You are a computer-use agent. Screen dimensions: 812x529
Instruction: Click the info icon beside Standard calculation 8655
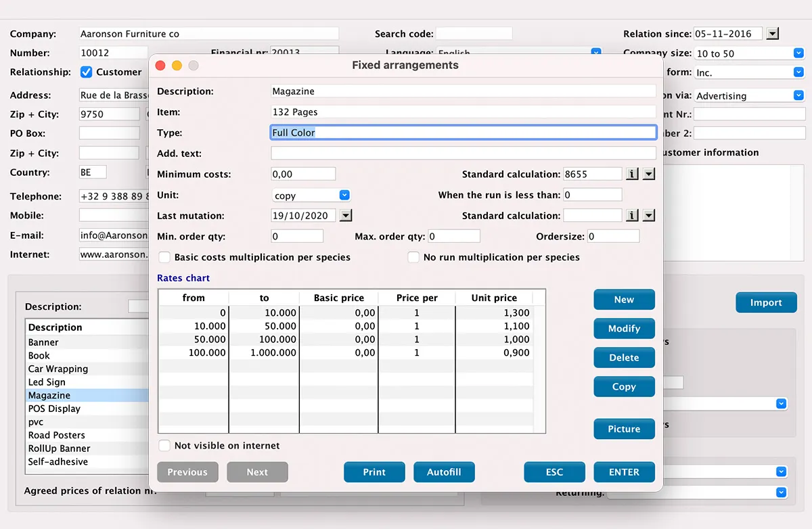632,175
